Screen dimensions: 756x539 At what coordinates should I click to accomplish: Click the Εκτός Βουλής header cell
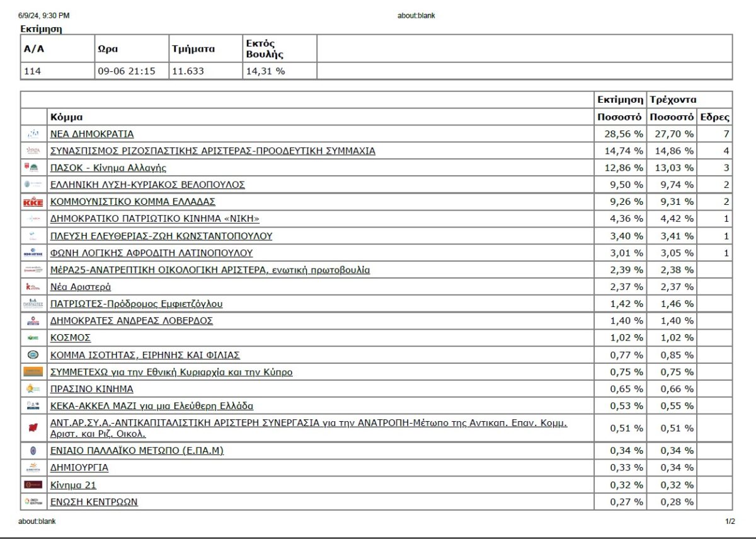pos(280,49)
